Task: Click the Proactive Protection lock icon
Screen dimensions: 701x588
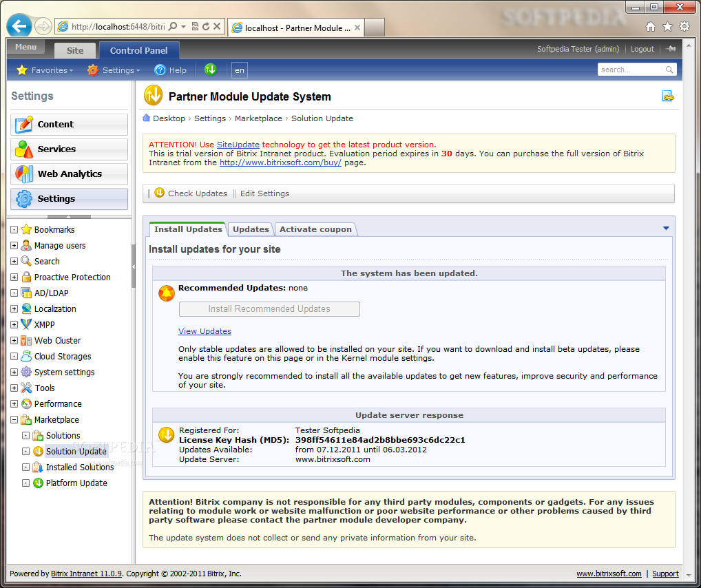Action: [26, 277]
